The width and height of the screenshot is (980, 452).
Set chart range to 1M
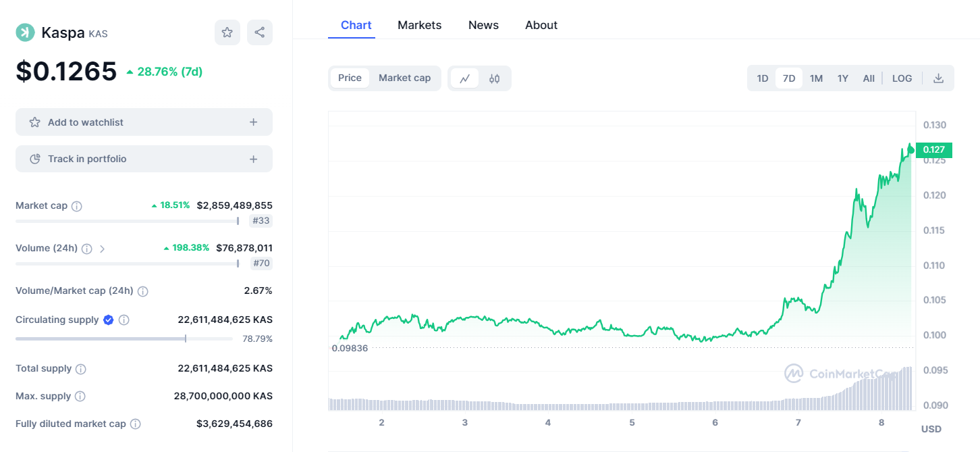pyautogui.click(x=816, y=78)
